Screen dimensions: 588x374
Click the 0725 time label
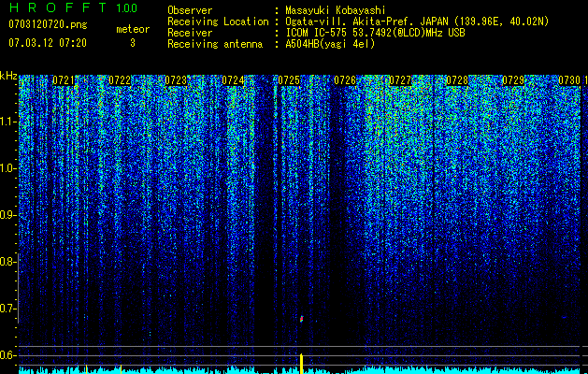[x=289, y=80]
